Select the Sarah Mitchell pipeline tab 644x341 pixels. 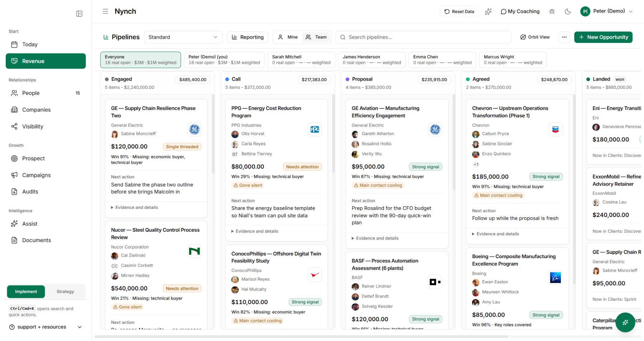[x=301, y=60]
